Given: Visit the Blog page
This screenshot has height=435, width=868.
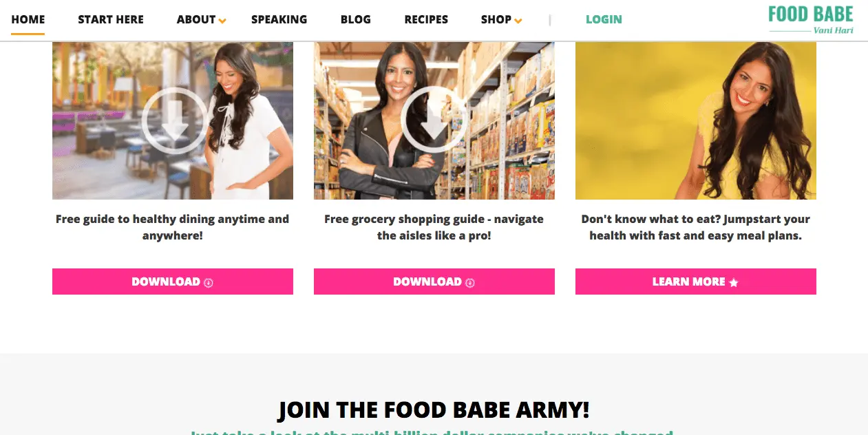Looking at the screenshot, I should pos(356,19).
